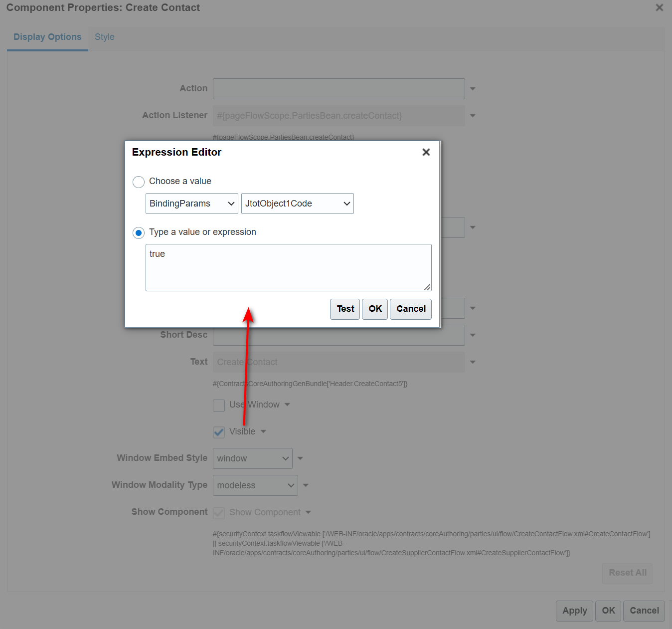Open the Window Embed Style dropdown

point(253,458)
